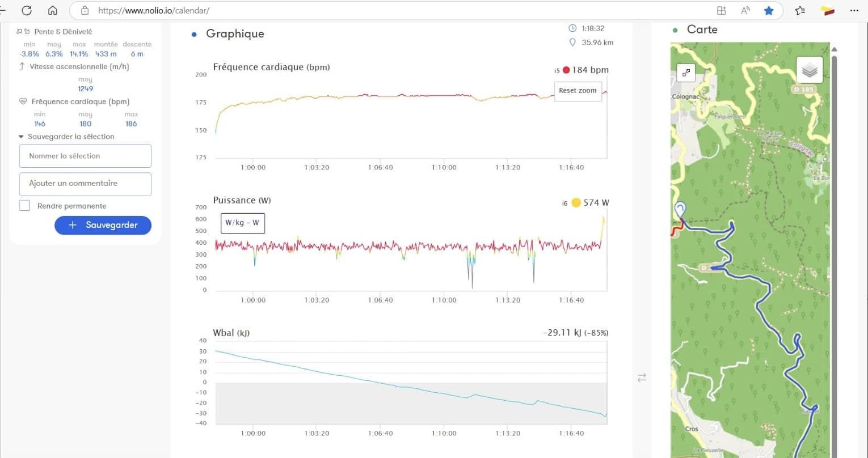868x458 pixels.
Task: Click the Nommer la sélection field
Action: pos(85,156)
